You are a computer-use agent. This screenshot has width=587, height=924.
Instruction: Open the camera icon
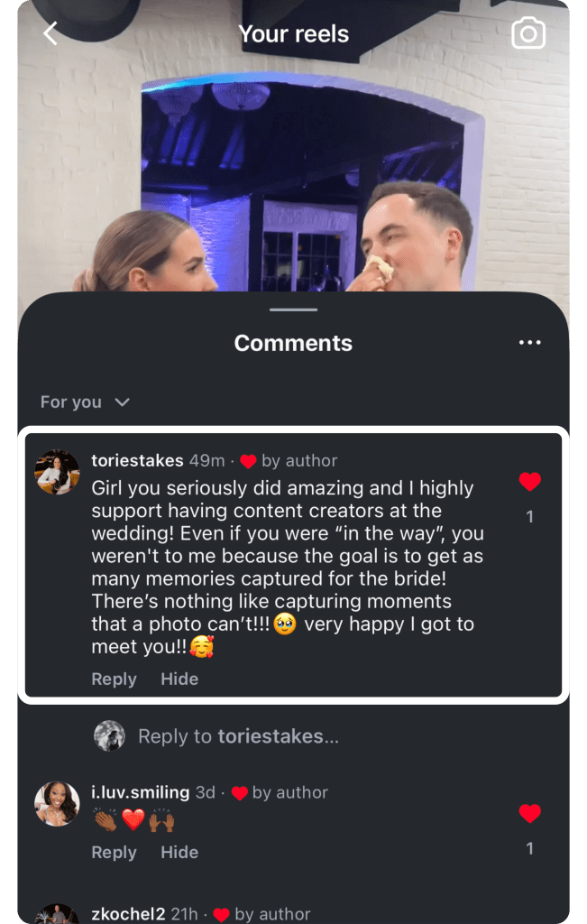click(x=528, y=34)
